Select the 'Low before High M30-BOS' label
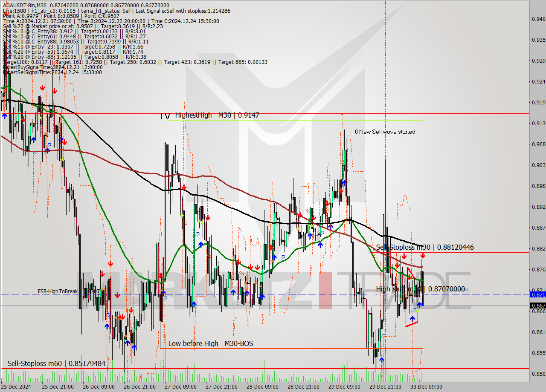This screenshot has width=546, height=392. tap(211, 343)
